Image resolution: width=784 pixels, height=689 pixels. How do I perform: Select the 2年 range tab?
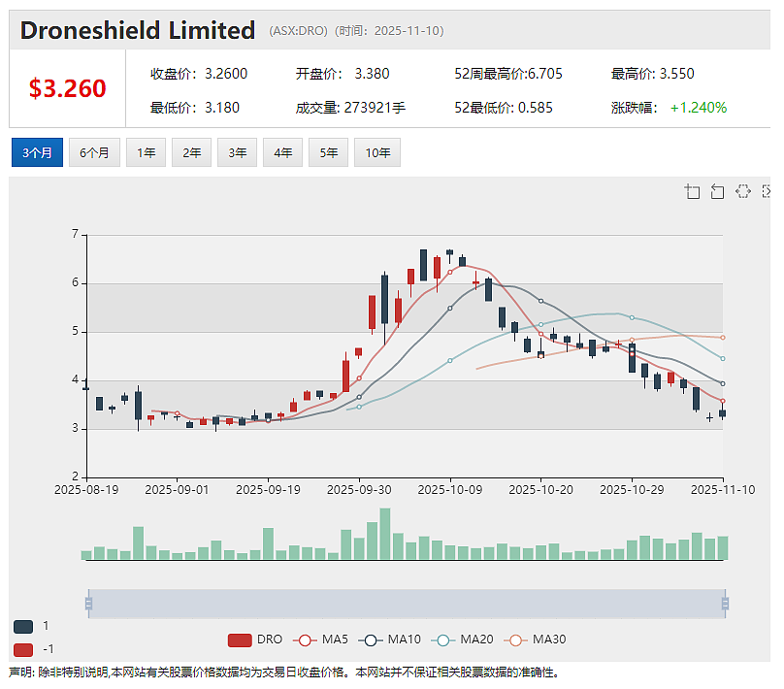tap(191, 152)
